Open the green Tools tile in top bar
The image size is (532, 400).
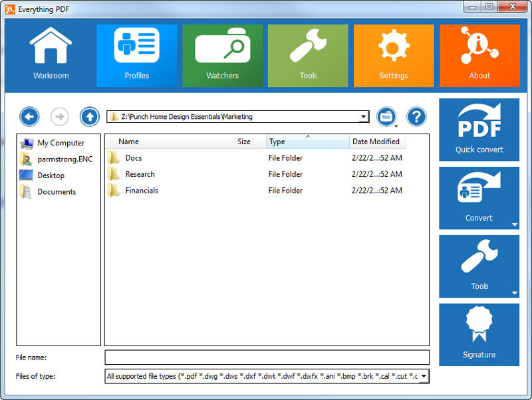308,56
